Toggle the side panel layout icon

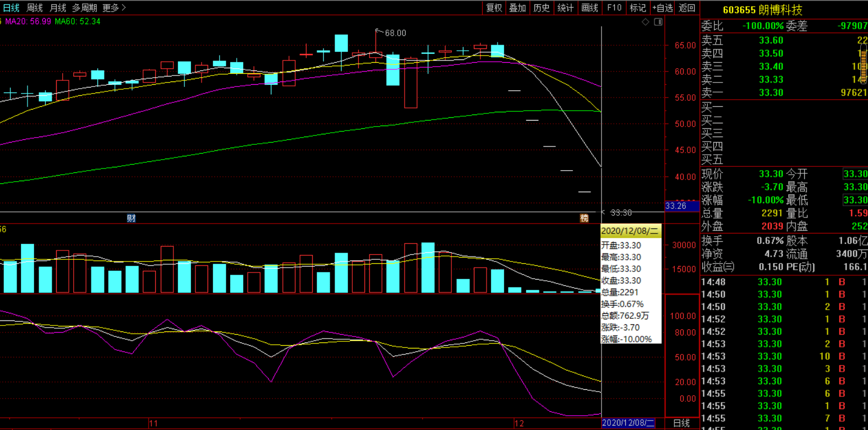[x=658, y=22]
